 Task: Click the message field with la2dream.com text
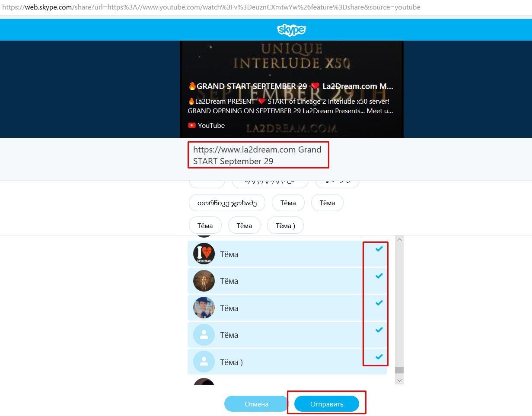[258, 156]
